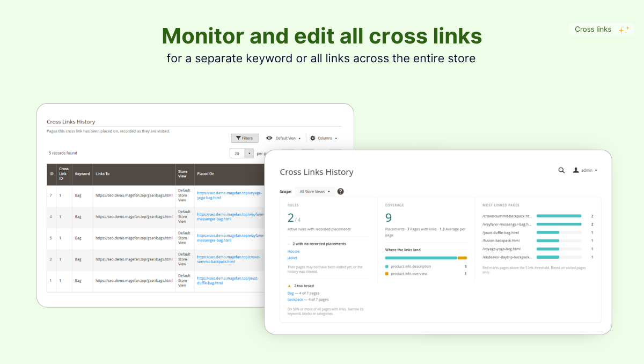Click the teal segment of Where the links land bar
The image size is (644, 364).
coord(421,258)
